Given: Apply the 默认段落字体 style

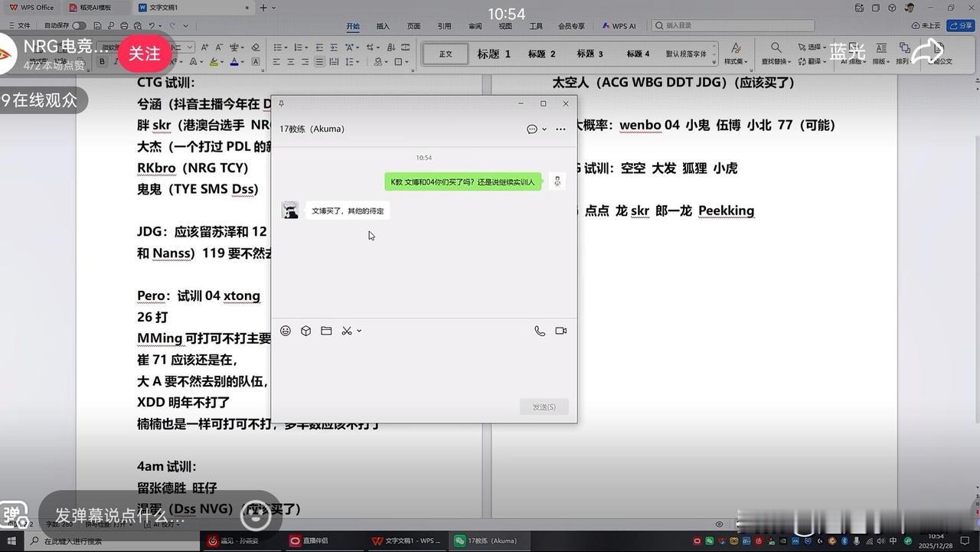Looking at the screenshot, I should coord(686,54).
